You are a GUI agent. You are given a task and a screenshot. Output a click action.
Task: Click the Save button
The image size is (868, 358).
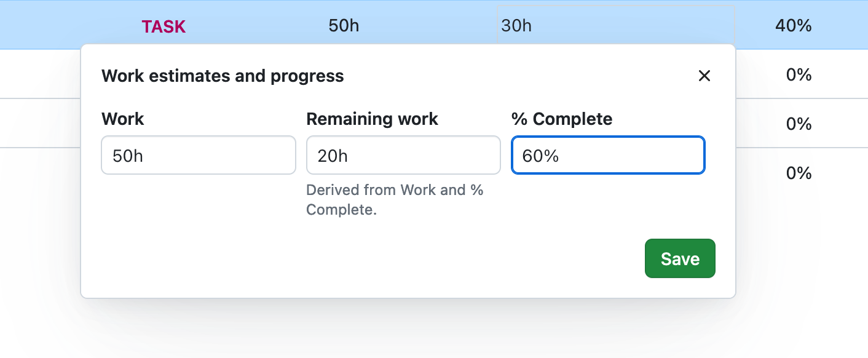pyautogui.click(x=680, y=258)
